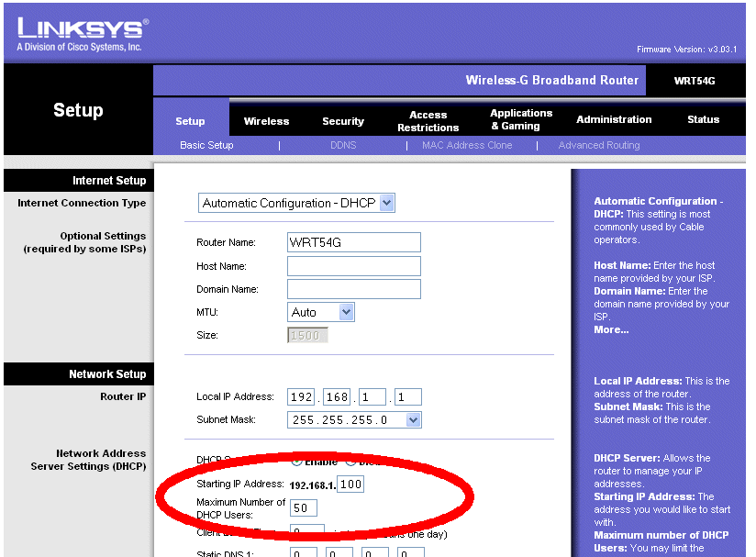Click the Network Address Server Settings label
Screen dimensions: 756x557
point(88,460)
